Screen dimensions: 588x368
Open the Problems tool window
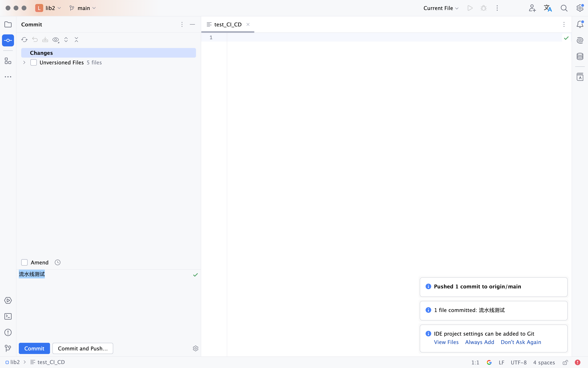[8, 332]
